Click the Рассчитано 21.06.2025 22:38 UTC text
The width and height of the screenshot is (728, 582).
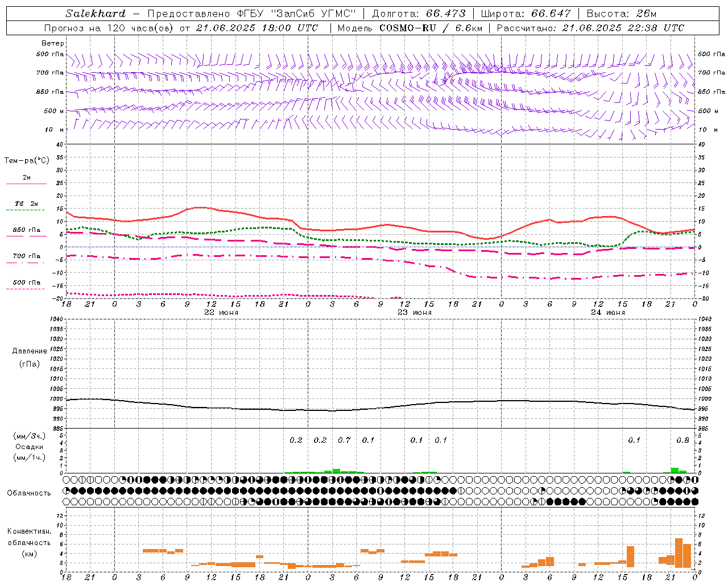pyautogui.click(x=590, y=28)
